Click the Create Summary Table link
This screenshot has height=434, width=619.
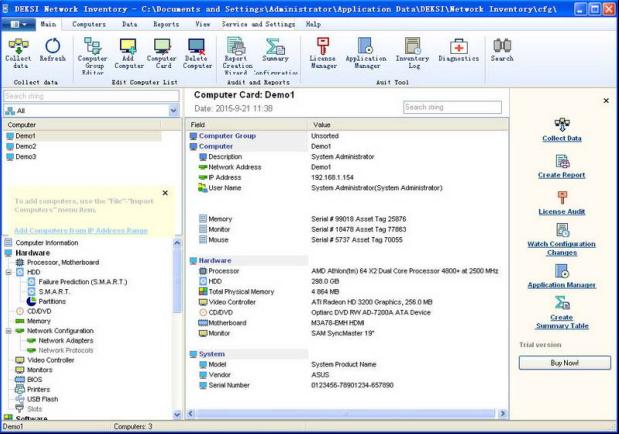click(562, 322)
